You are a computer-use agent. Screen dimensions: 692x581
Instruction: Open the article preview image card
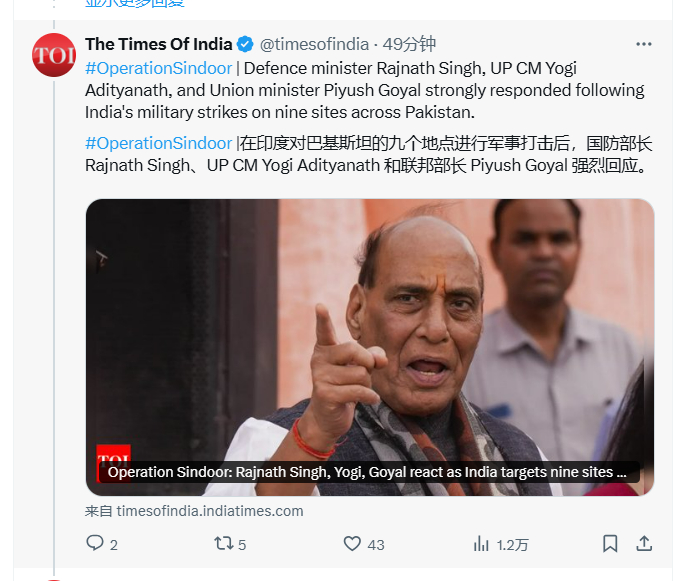coord(370,347)
